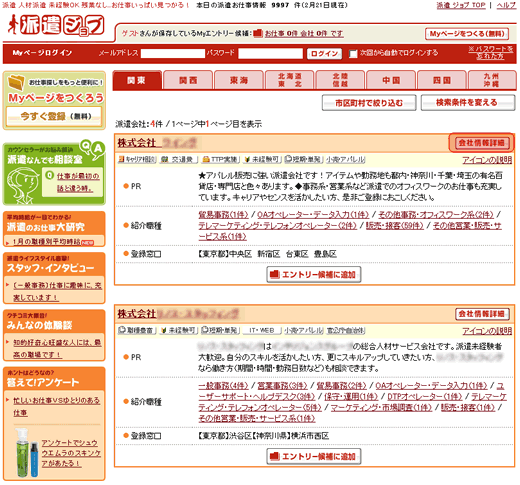Click Myページをつくる(無料) button in header
This screenshot has width=520, height=485.
(467, 34)
